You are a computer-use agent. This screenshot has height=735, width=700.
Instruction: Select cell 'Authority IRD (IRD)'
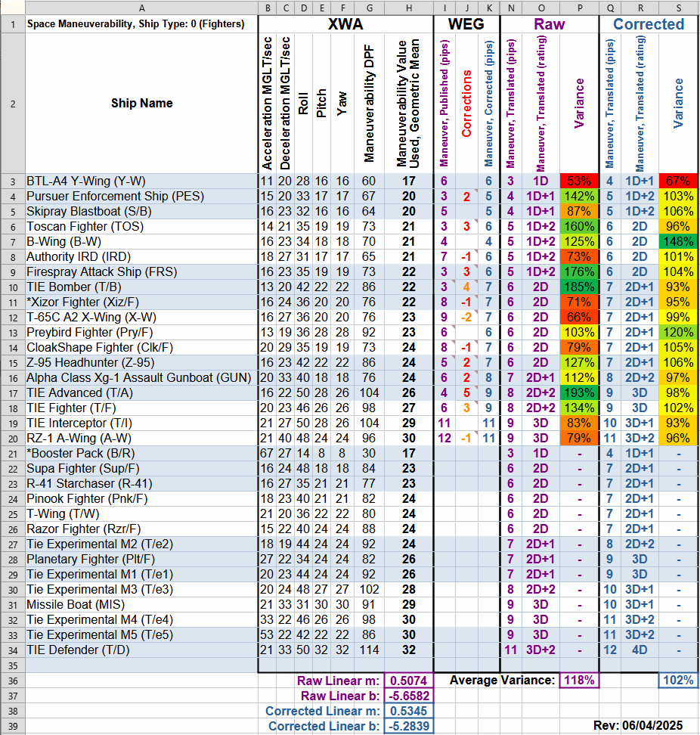pos(141,257)
